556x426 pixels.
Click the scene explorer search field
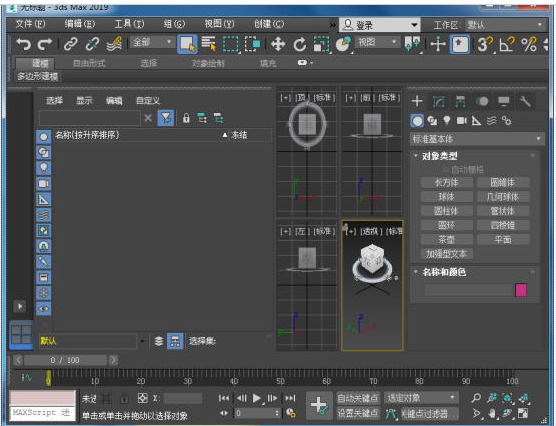89,118
